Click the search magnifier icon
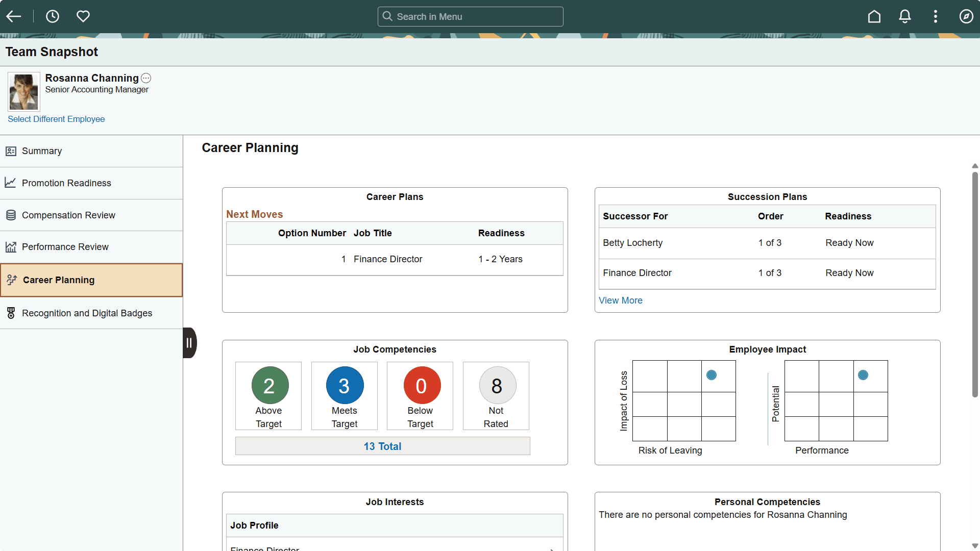980x551 pixels. point(388,16)
